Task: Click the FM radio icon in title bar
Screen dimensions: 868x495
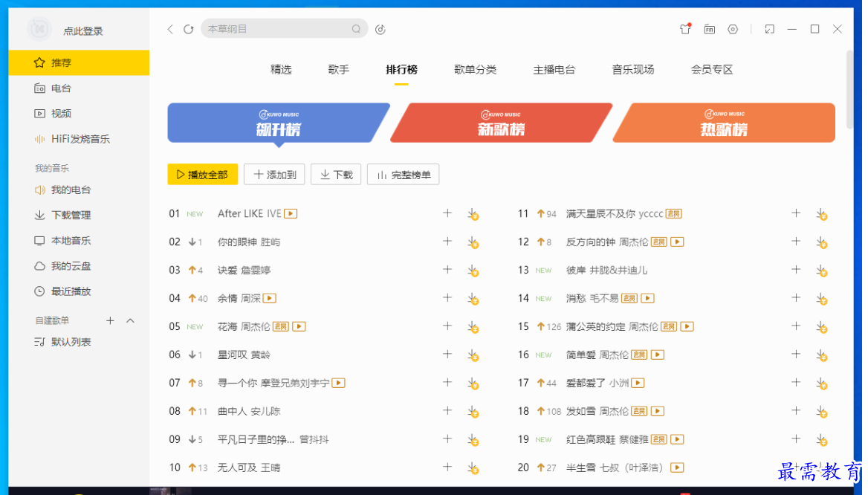Action: (x=710, y=29)
